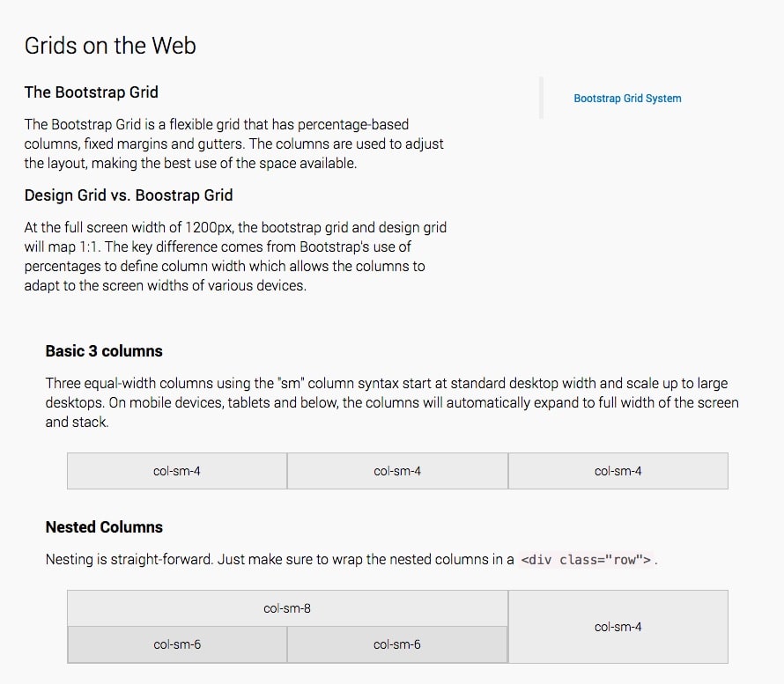Viewport: 784px width, 684px height.
Task: Select the first col-sm-4 box in three-column row
Action: [177, 471]
